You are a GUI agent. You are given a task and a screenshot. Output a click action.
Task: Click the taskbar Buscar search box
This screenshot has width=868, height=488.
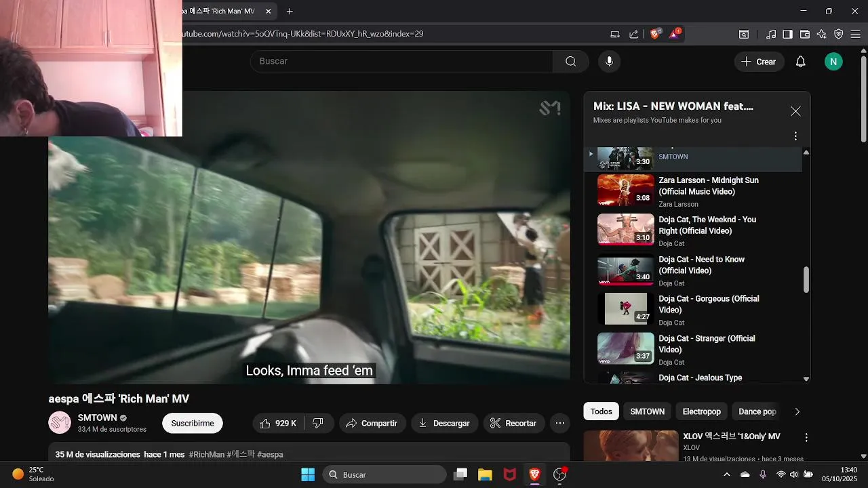click(x=384, y=474)
